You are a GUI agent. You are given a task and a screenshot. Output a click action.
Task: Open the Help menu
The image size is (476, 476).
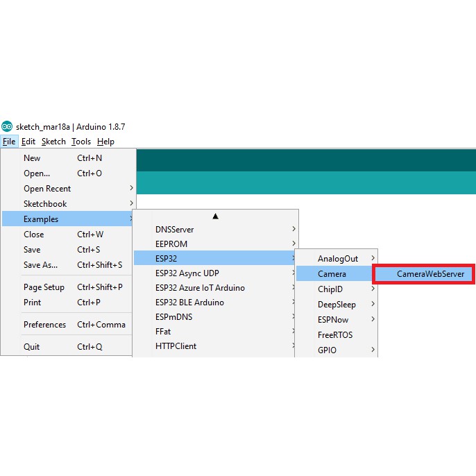pos(105,142)
